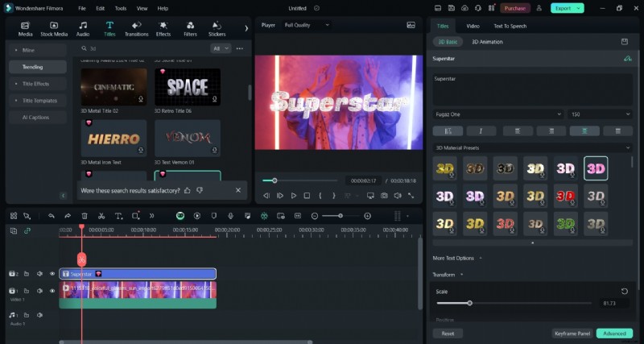Open the File menu
Screen dimensions: 644x344
tap(82, 8)
